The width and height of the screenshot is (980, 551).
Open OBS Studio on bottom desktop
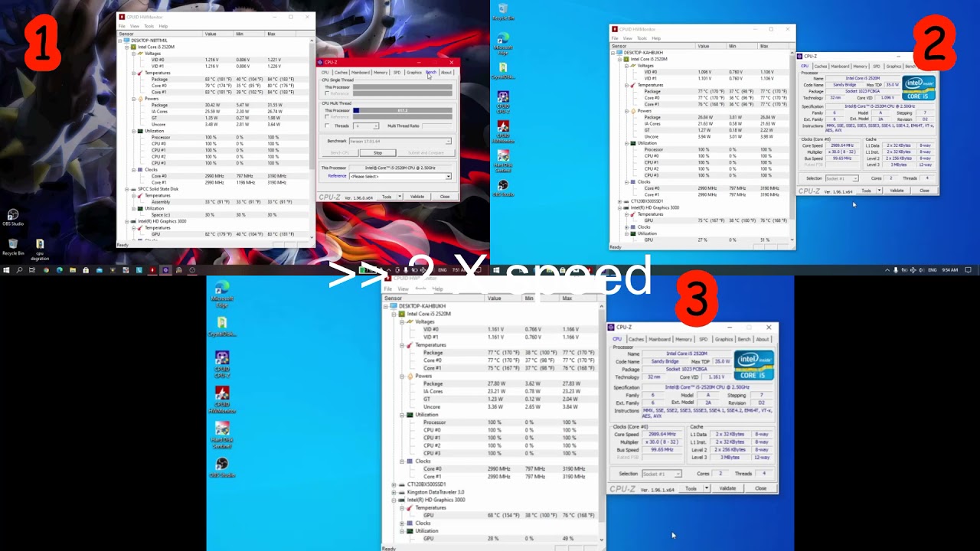[x=222, y=467]
